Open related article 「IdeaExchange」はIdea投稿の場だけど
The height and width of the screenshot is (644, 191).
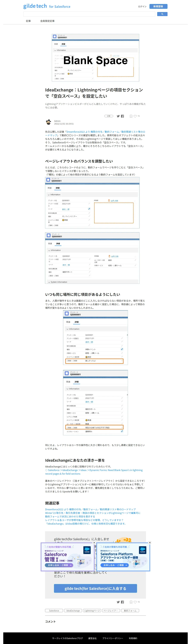pos(86,524)
